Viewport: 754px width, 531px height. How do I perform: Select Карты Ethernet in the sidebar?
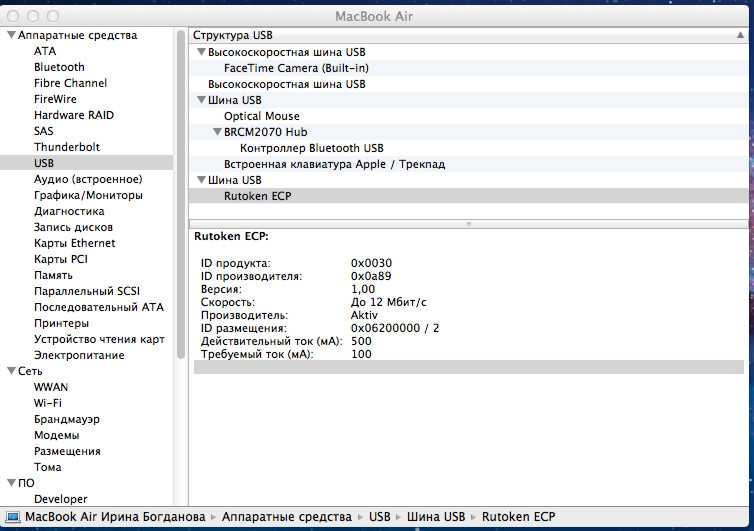pos(74,243)
